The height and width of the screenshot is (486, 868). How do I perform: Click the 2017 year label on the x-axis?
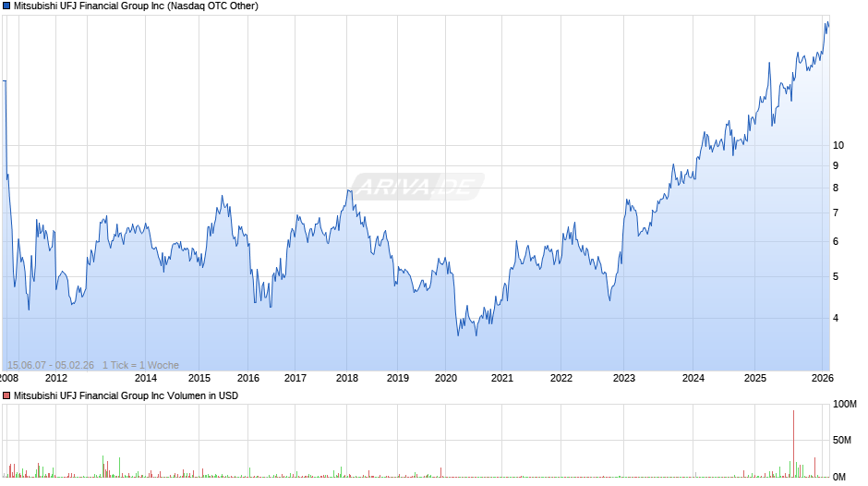(295, 378)
